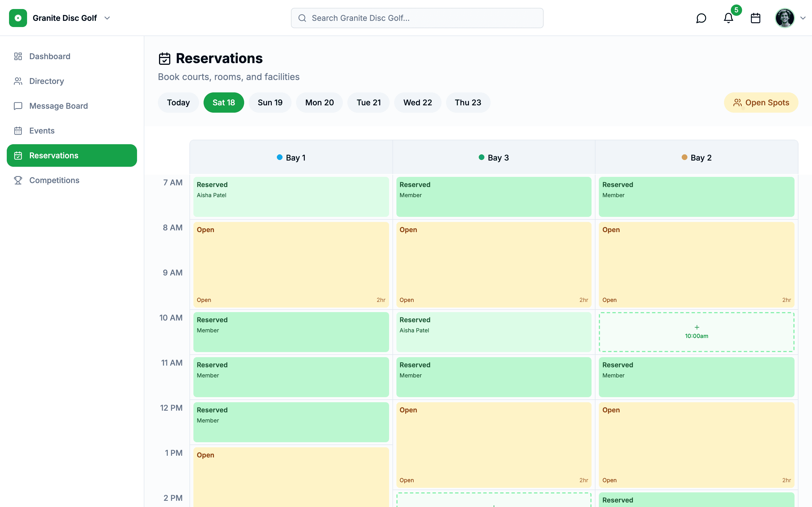Toggle the Open Spots filter
The height and width of the screenshot is (507, 812).
coord(761,103)
